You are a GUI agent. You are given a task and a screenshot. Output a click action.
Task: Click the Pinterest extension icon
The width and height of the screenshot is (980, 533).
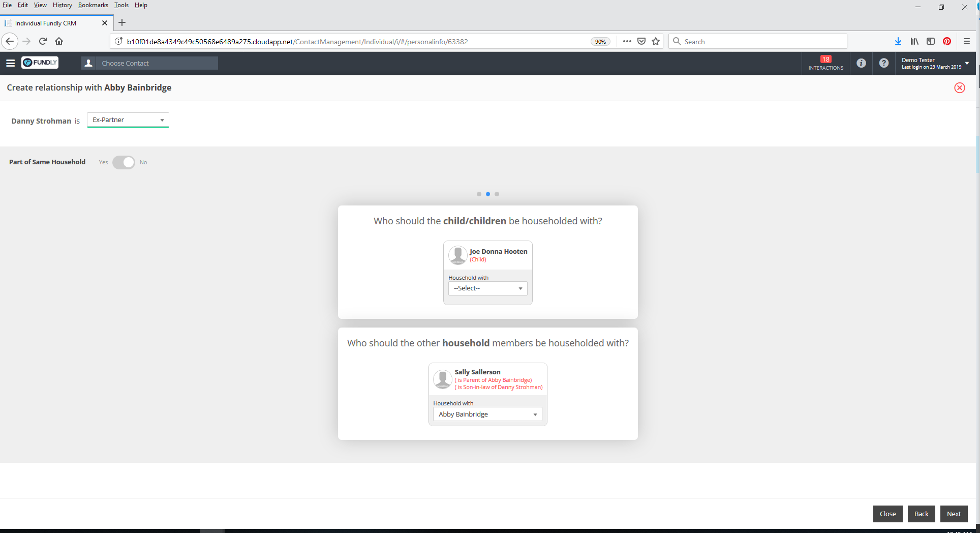[x=947, y=41]
